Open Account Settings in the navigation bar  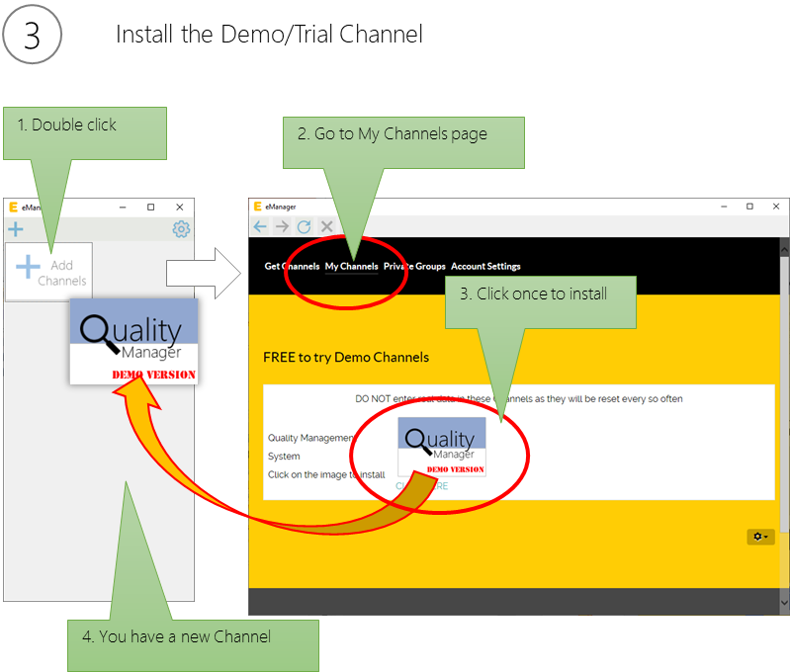click(485, 267)
